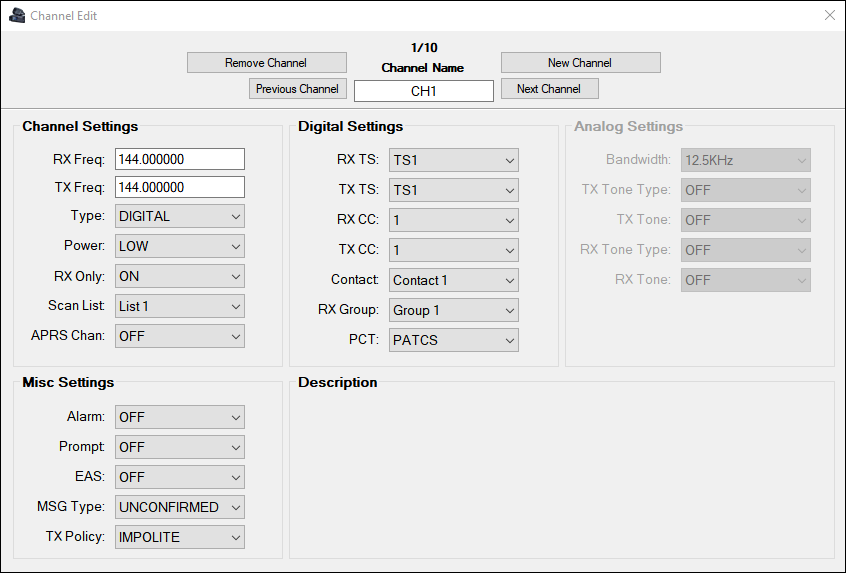Image resolution: width=846 pixels, height=573 pixels.
Task: Open the RX Only dropdown
Action: point(180,276)
